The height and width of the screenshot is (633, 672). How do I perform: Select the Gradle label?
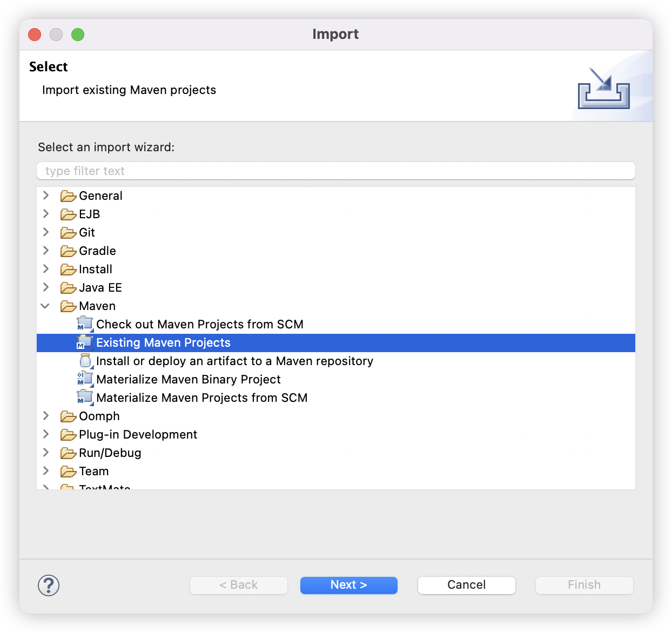98,251
